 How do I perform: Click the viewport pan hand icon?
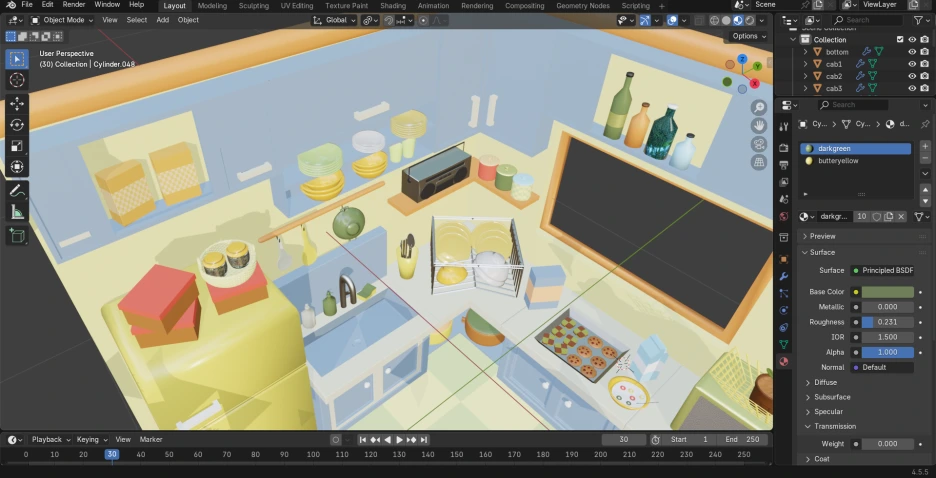click(x=759, y=126)
